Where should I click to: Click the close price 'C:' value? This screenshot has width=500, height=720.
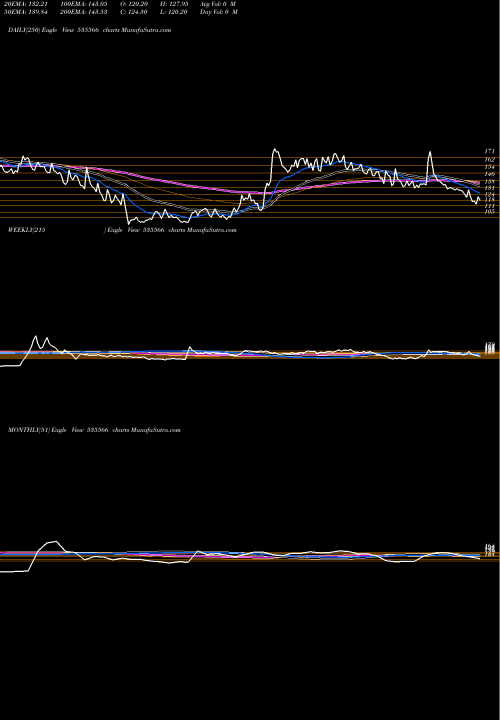pyautogui.click(x=134, y=12)
